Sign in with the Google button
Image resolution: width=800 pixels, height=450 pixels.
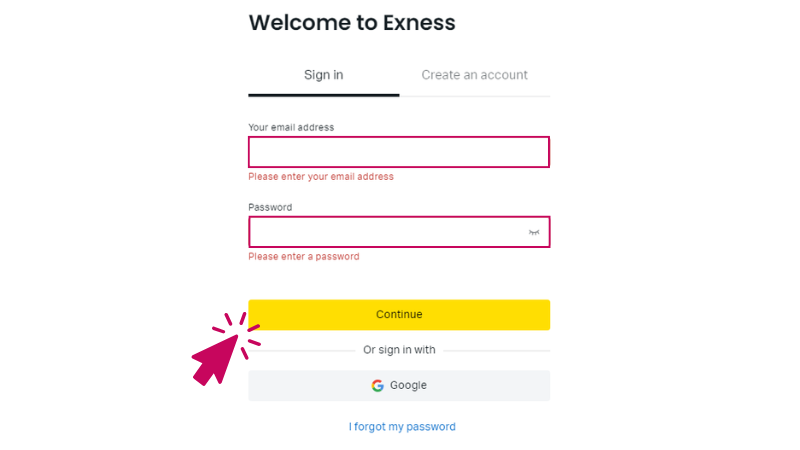399,385
